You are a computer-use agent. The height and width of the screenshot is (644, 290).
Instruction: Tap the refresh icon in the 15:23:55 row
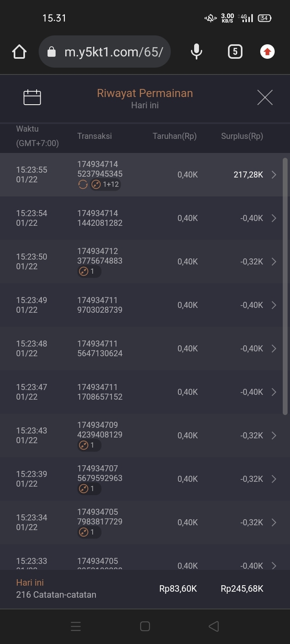(x=83, y=184)
